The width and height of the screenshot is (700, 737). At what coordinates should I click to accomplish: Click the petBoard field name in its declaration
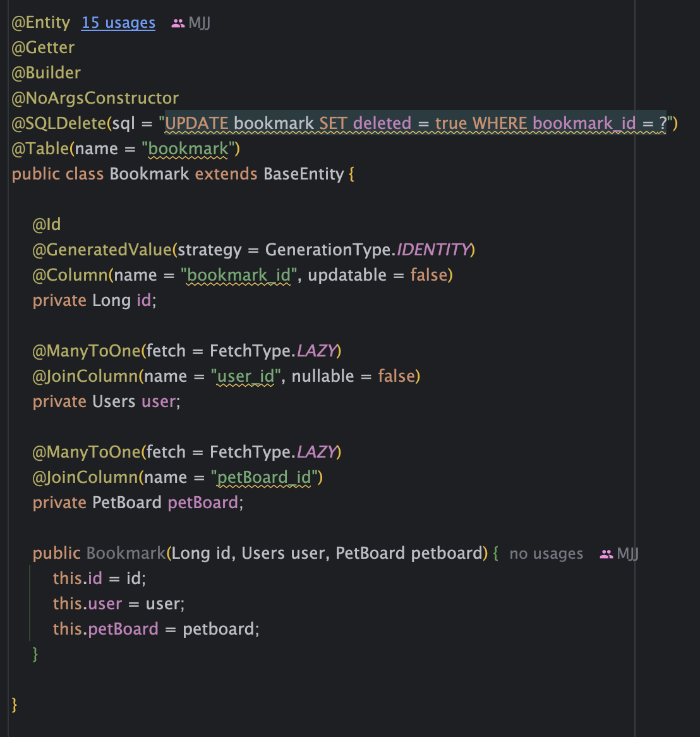[x=203, y=502]
